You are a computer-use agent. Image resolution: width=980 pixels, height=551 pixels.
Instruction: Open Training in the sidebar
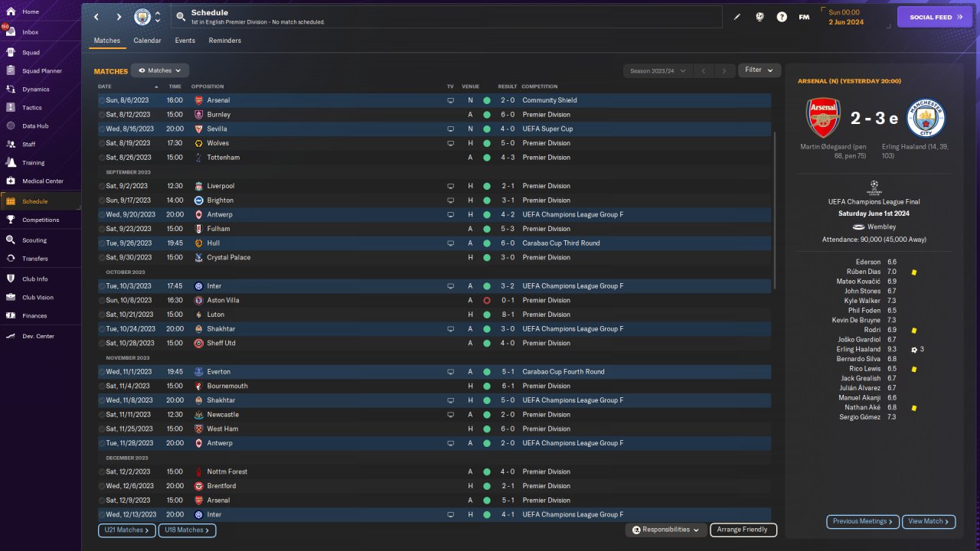click(x=41, y=162)
